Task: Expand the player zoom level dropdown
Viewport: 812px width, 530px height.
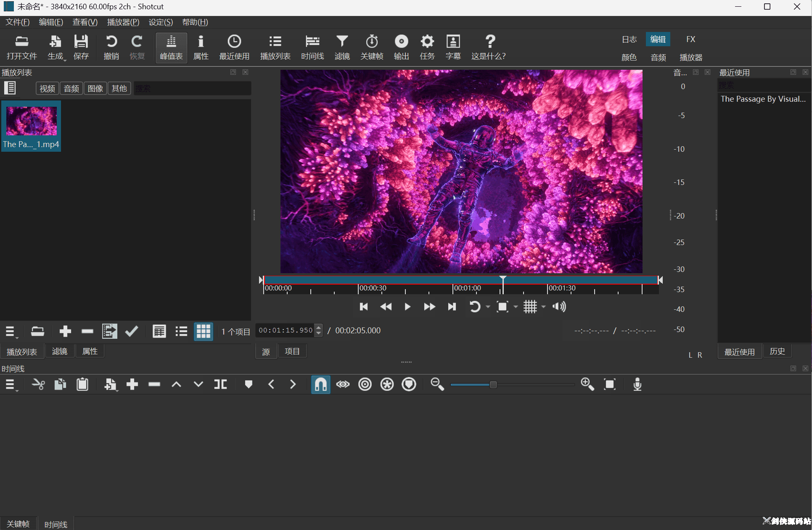Action: click(x=516, y=307)
